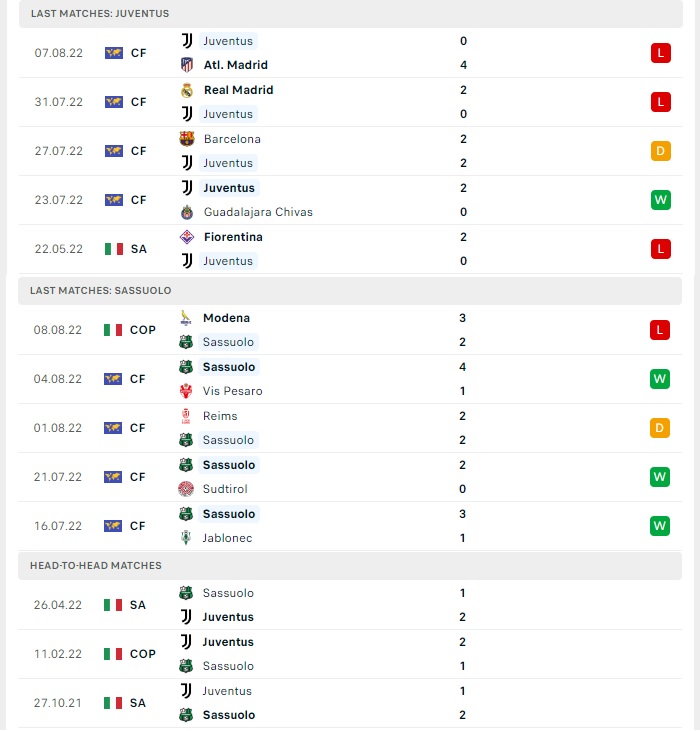Click the Atl. Madrid club crest
This screenshot has width=700, height=731.
click(x=187, y=65)
